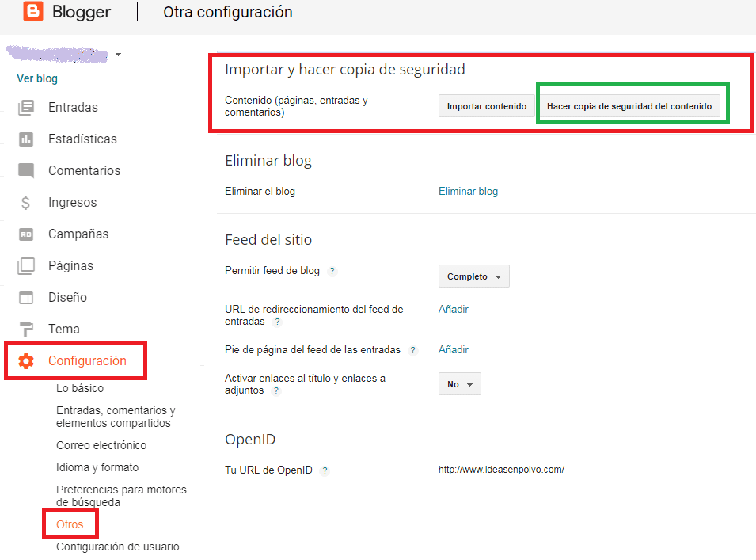Select Lo básico settings sub-item
Screen dimensions: 756x560
click(80, 388)
